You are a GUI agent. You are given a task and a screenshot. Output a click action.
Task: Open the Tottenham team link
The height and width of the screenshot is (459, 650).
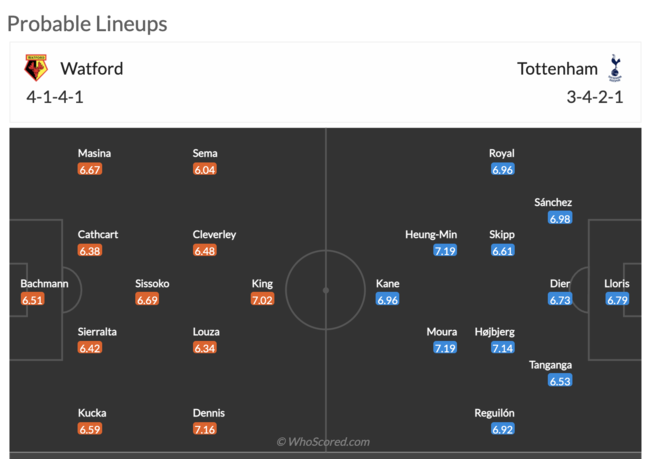(557, 69)
